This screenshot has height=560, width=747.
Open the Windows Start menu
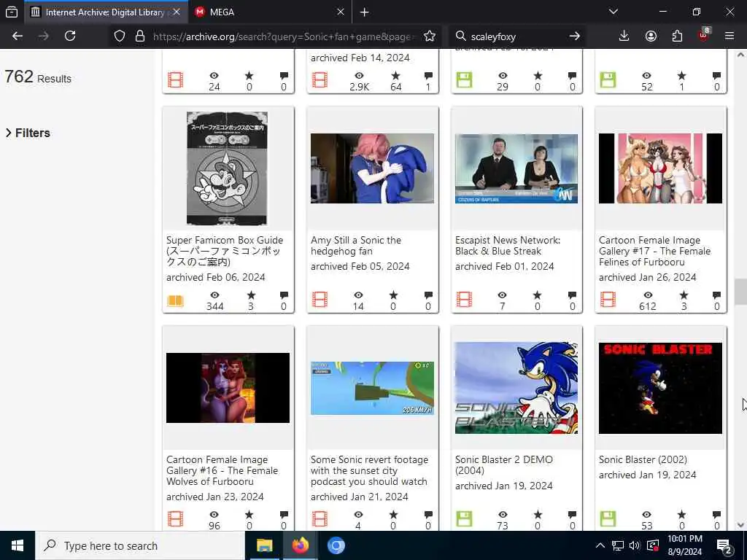18,545
